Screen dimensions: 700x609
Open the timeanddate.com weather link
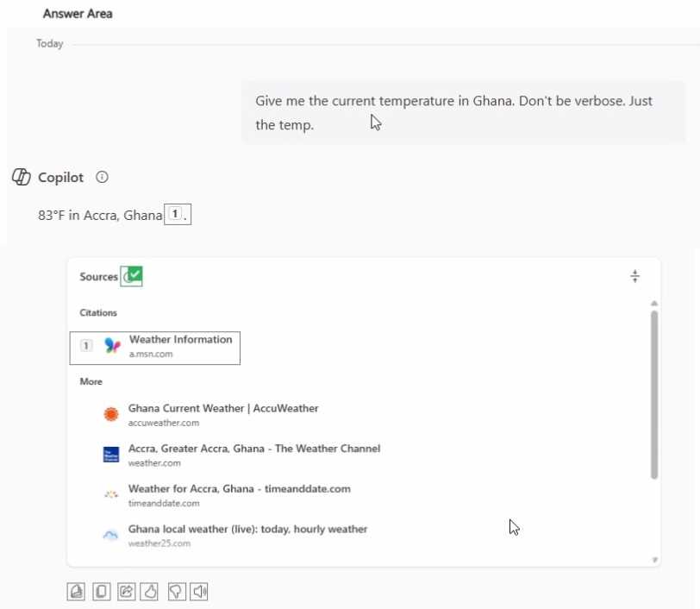click(x=238, y=488)
